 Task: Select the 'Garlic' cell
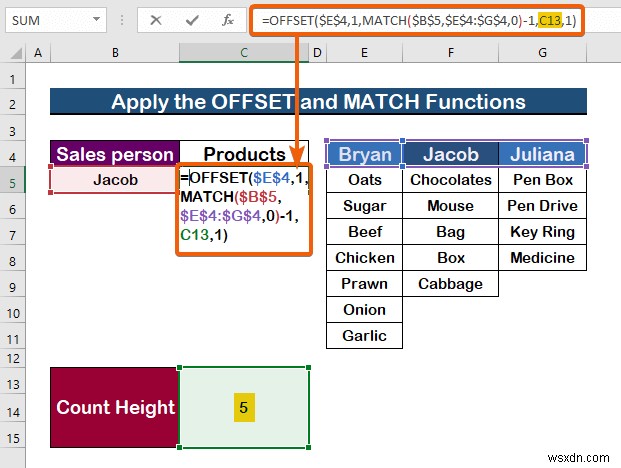point(364,336)
